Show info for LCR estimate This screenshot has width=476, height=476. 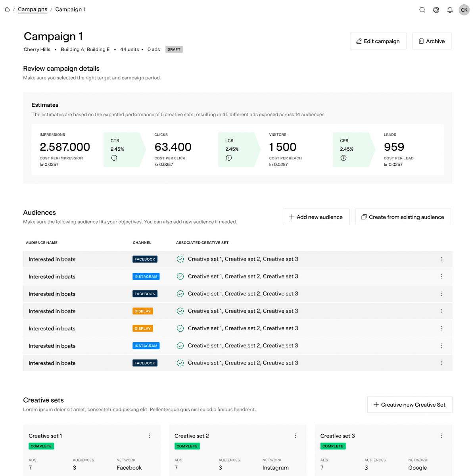[229, 158]
